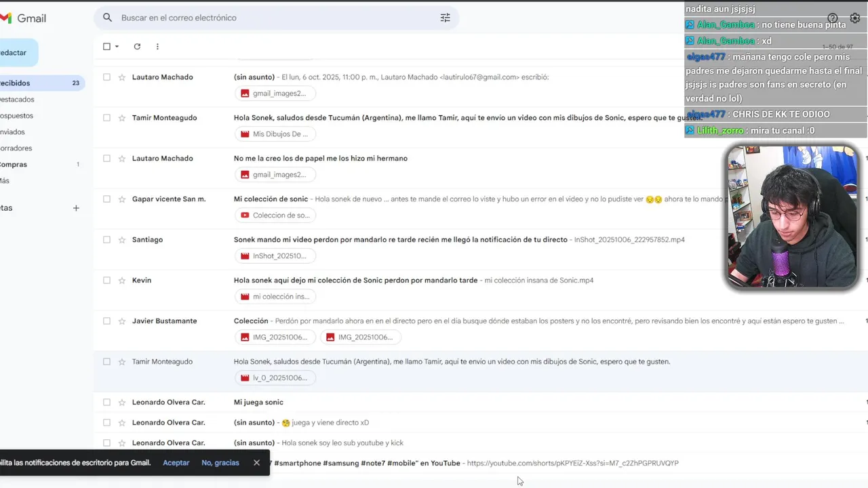Open the 'InShot_202510...' video attachment
The height and width of the screenshot is (488, 868).
pos(275,256)
